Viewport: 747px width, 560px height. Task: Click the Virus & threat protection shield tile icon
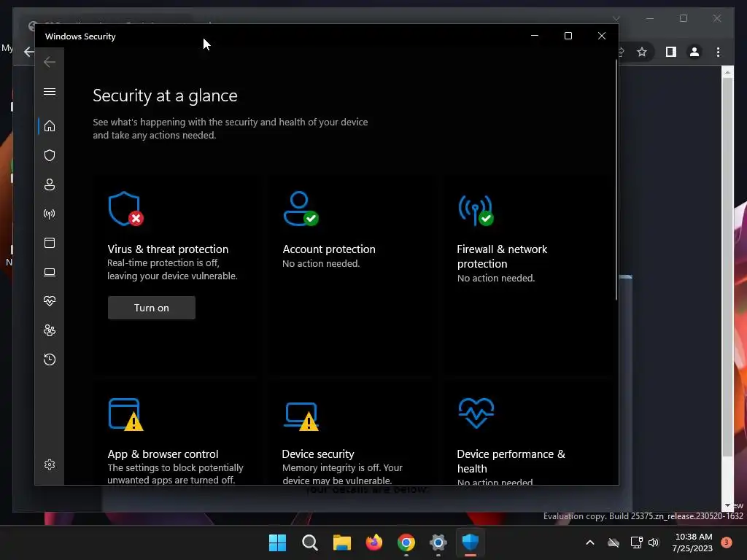pyautogui.click(x=125, y=209)
